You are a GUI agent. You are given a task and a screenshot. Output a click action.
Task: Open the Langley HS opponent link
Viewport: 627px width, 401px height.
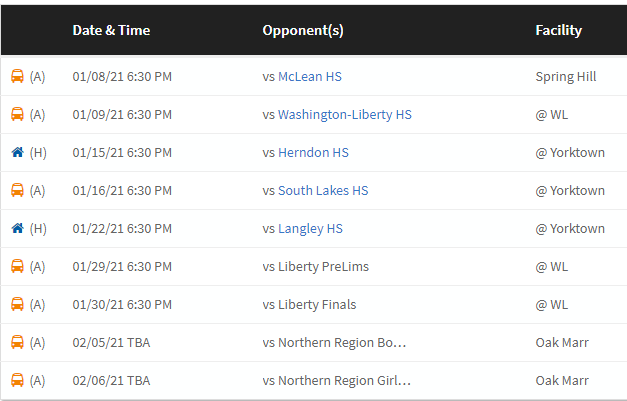tap(310, 229)
